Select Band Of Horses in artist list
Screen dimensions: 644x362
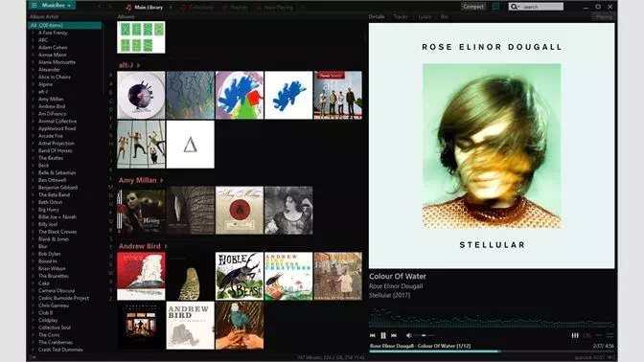pos(55,150)
